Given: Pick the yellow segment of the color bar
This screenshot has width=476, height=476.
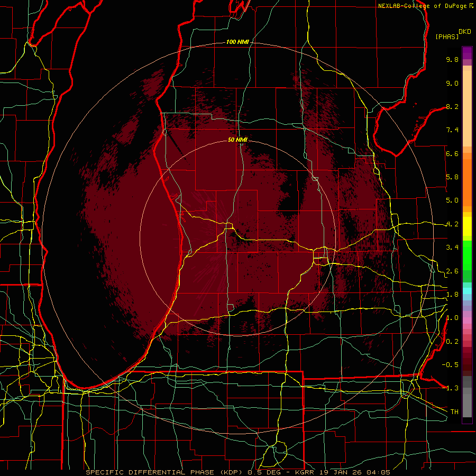Looking at the screenshot, I should click(467, 226).
